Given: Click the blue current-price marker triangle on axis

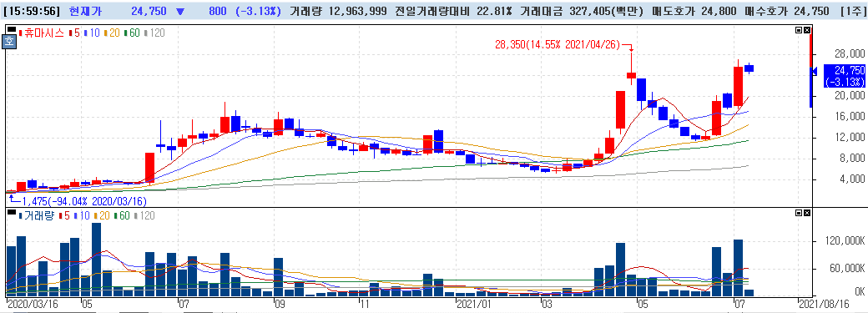Looking at the screenshot, I should click(x=814, y=71).
